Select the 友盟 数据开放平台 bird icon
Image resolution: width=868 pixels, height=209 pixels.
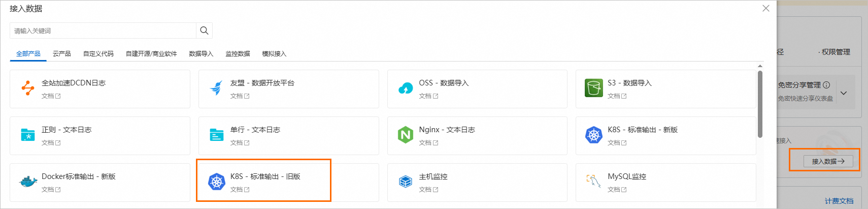216,88
